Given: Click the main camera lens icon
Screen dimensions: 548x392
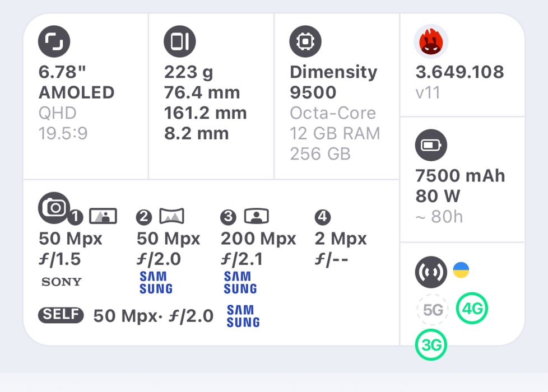Looking at the screenshot, I should [103, 216].
